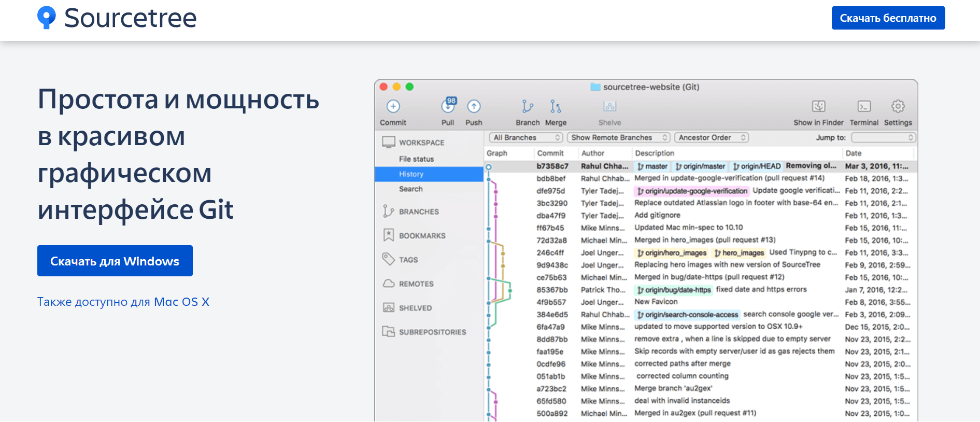This screenshot has width=980, height=422.
Task: Click the Shelved sidebar icon
Action: tap(389, 307)
